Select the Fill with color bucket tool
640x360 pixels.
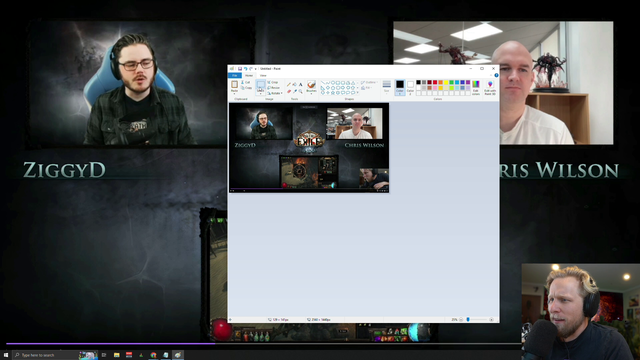coord(295,84)
